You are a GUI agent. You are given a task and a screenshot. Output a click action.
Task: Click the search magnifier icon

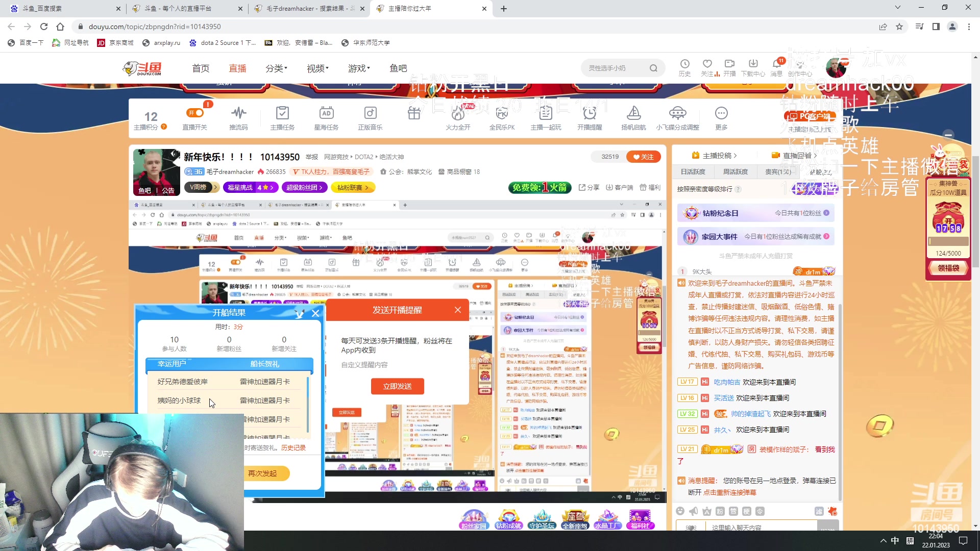click(653, 68)
